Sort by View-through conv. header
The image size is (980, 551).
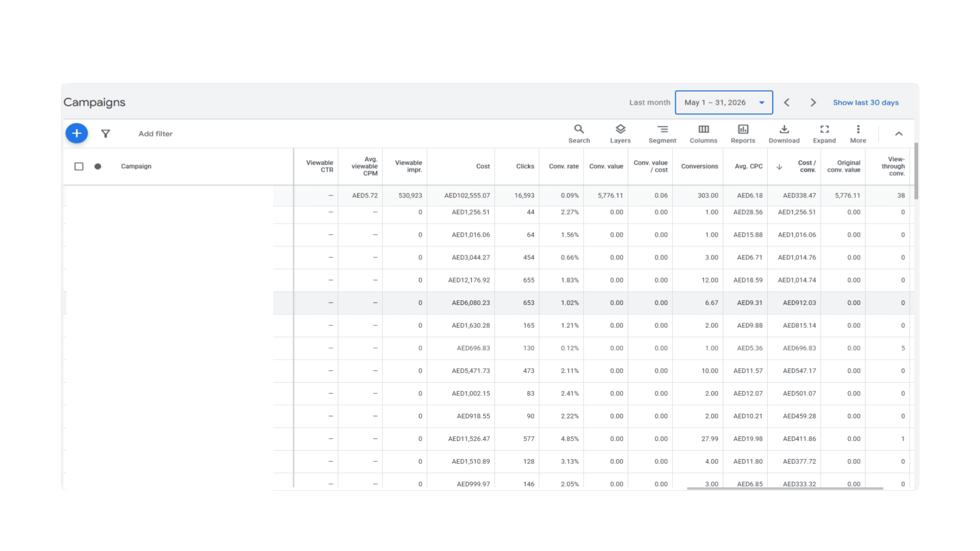pyautogui.click(x=893, y=166)
